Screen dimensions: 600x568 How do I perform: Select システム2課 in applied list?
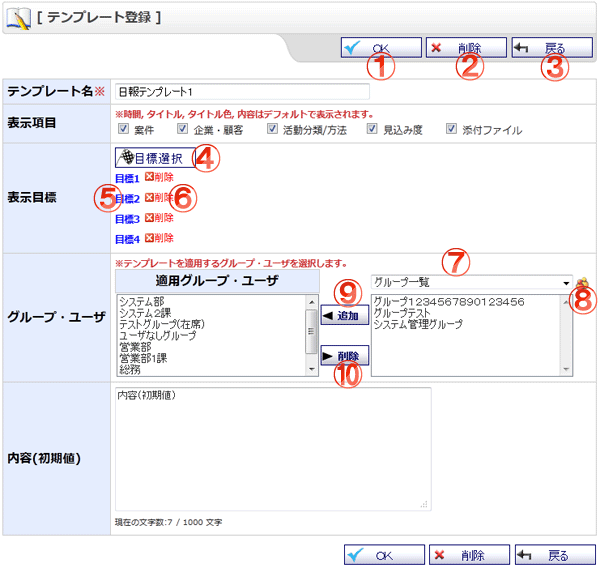click(145, 313)
